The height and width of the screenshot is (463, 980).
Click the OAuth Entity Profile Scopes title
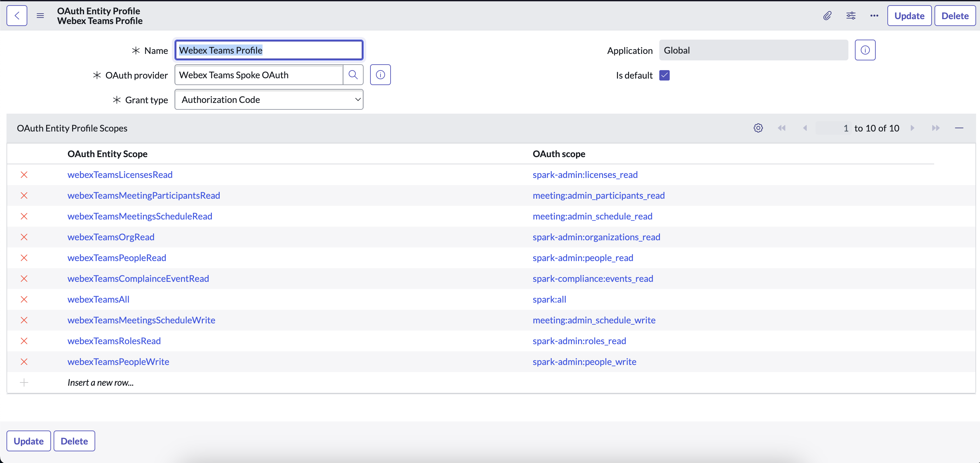click(72, 128)
